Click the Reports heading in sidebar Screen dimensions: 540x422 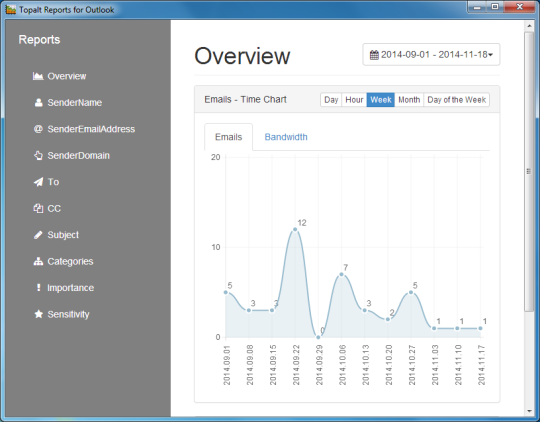pos(39,40)
